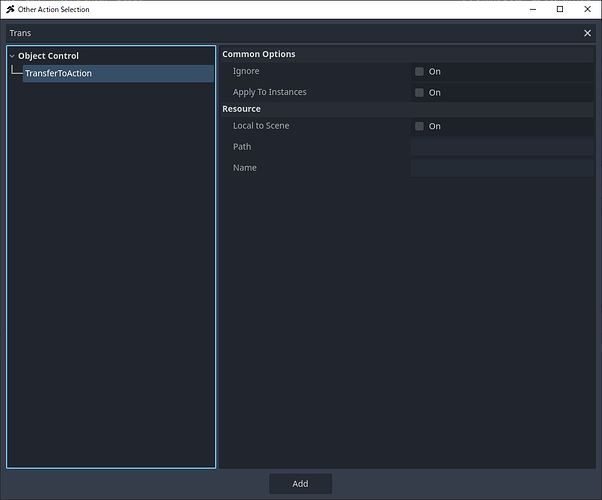
Task: Click the Apply To Instances property label
Action: 269,93
